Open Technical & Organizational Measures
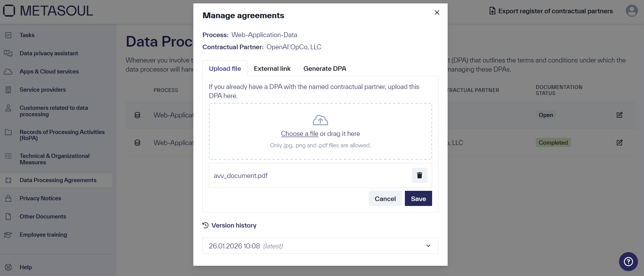Screen dimensions: 644x276 tap(54, 159)
